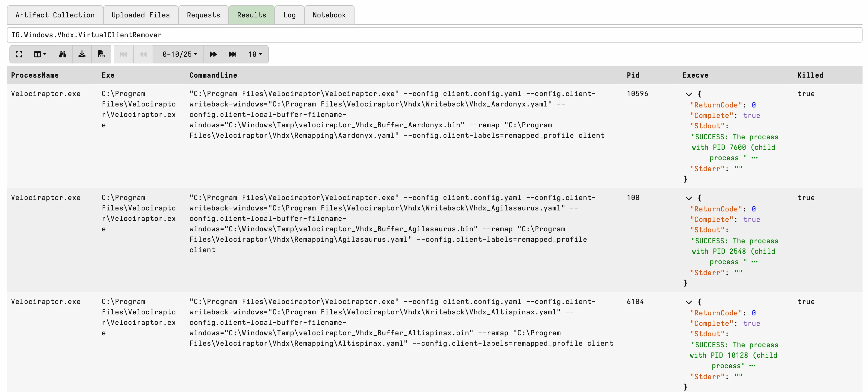Collapse the Execve JSON for Pid 6104
The width and height of the screenshot is (868, 392).
tap(688, 302)
